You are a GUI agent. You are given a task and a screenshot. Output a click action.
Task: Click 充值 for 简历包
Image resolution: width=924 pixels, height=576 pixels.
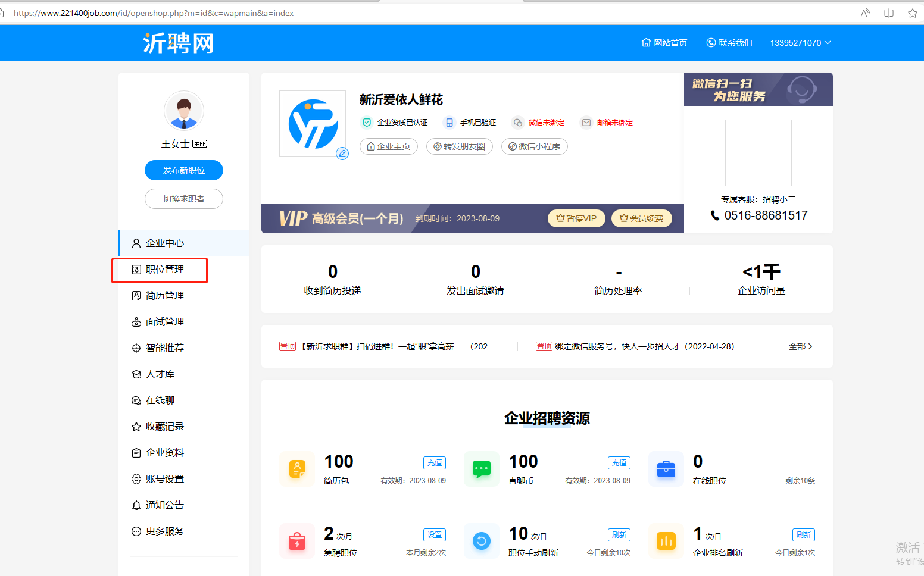[435, 463]
